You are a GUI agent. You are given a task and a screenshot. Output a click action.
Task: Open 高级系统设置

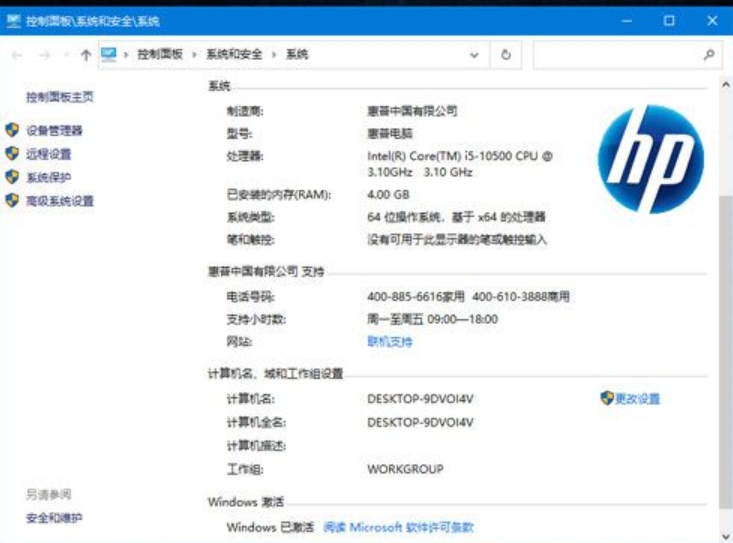(x=60, y=201)
